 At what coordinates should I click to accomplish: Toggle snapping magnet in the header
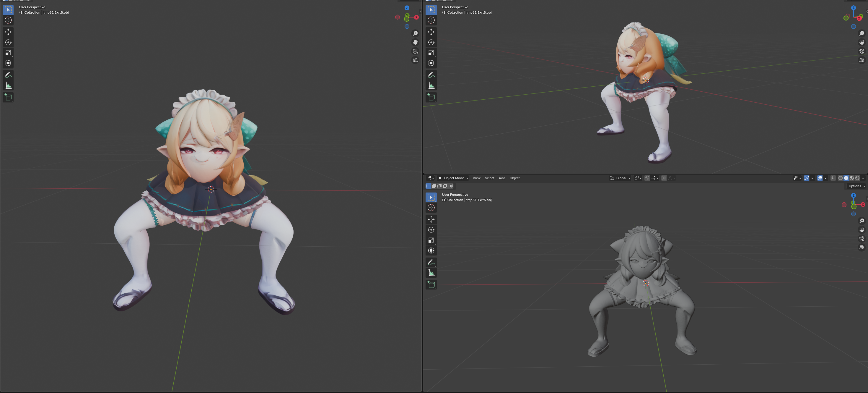[x=647, y=178]
